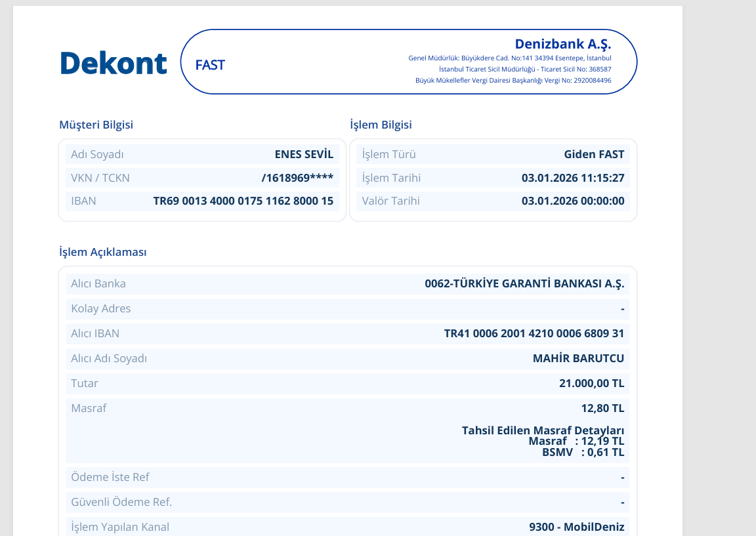
Task: Click the Denizbank A.Ş. bank name
Action: click(562, 45)
